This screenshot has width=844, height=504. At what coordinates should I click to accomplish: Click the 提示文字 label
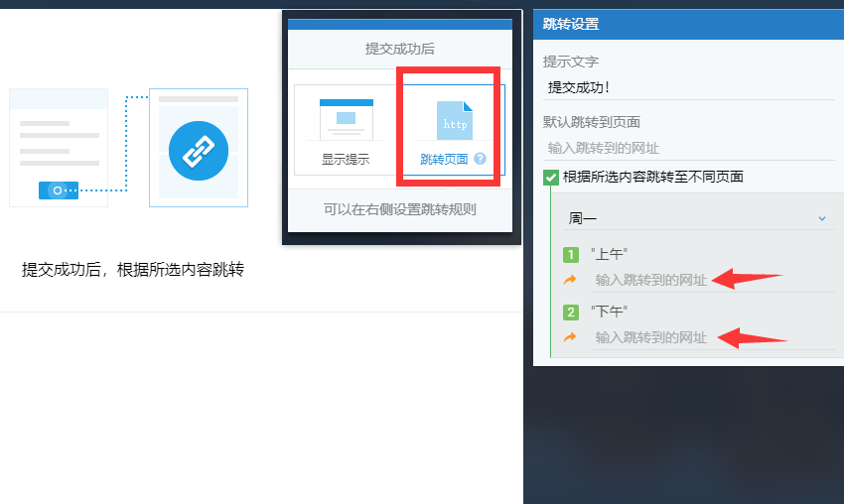point(571,62)
